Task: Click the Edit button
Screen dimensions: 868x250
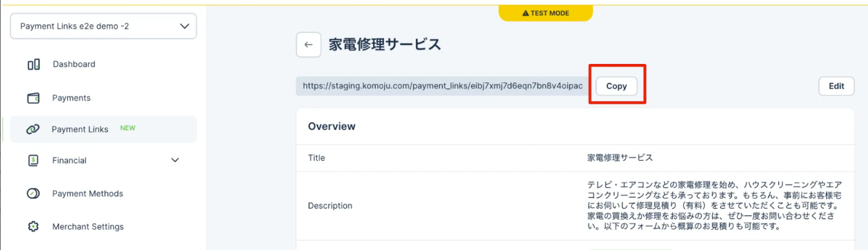Action: click(x=836, y=86)
